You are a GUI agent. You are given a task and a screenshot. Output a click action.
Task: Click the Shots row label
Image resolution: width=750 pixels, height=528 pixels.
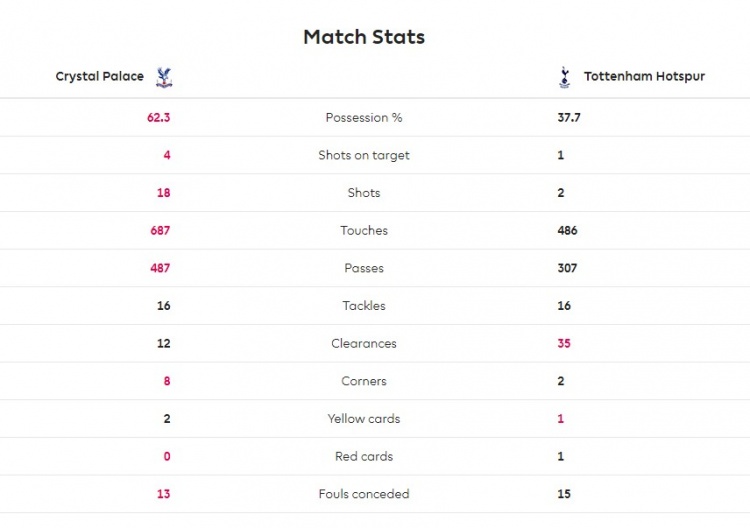click(x=364, y=193)
